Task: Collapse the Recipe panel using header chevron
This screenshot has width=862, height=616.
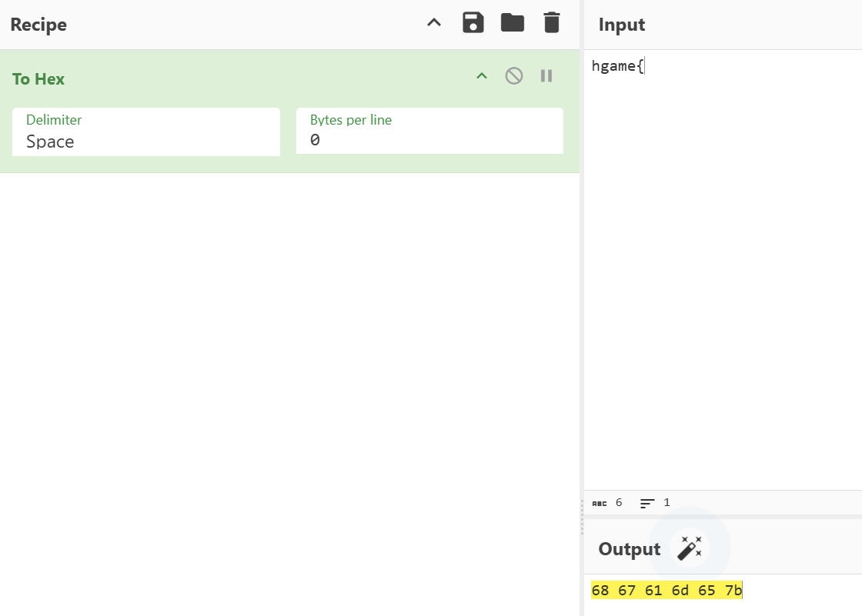Action: click(x=434, y=23)
